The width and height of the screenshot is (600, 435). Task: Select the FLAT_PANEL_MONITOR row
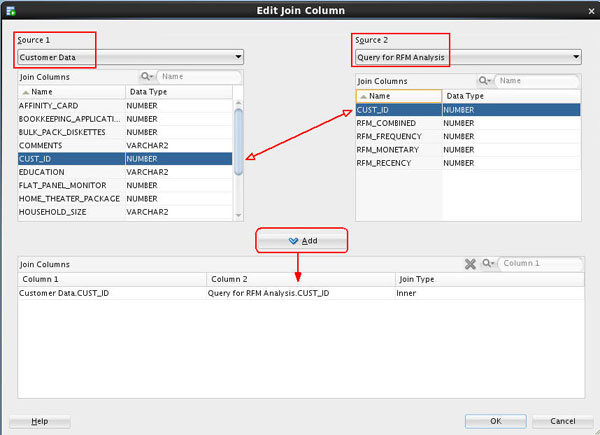point(125,185)
